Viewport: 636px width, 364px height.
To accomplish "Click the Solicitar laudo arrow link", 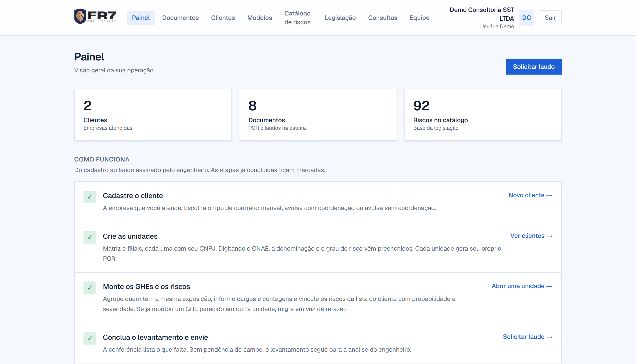I will 527,337.
